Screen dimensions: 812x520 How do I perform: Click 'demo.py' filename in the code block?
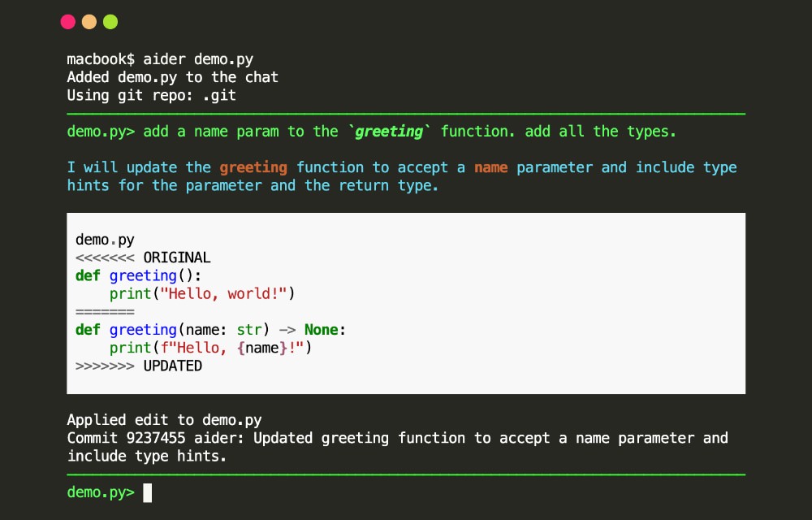pos(105,240)
